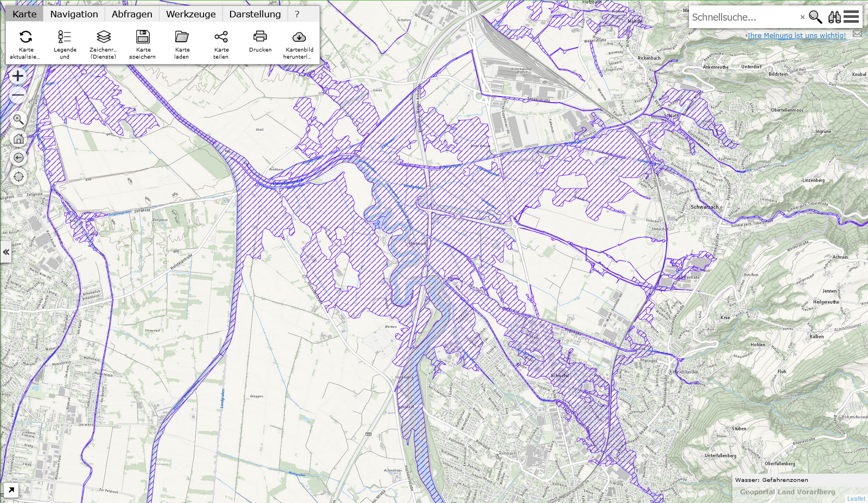Open the Legende und layers panel
This screenshot has height=503, width=868.
tap(65, 37)
